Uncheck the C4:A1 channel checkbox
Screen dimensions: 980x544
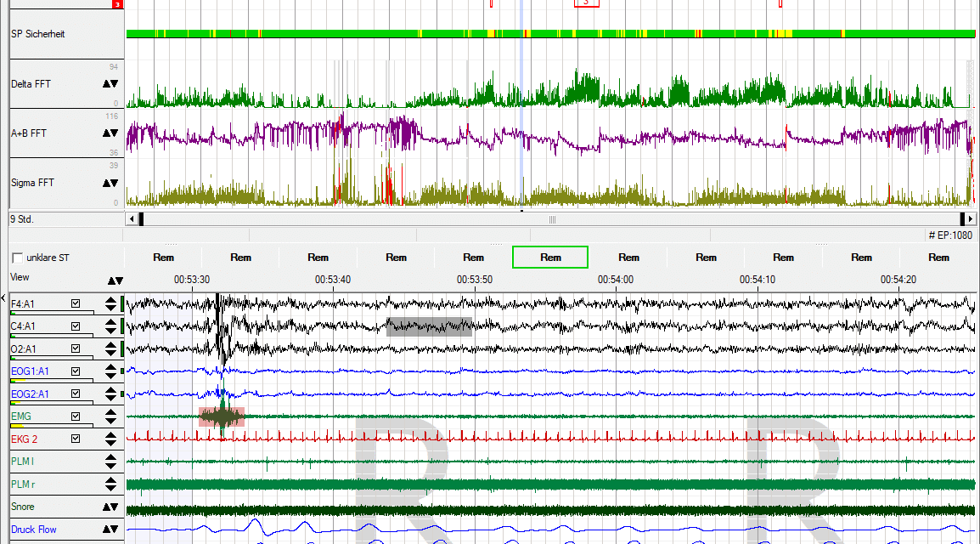coord(76,326)
